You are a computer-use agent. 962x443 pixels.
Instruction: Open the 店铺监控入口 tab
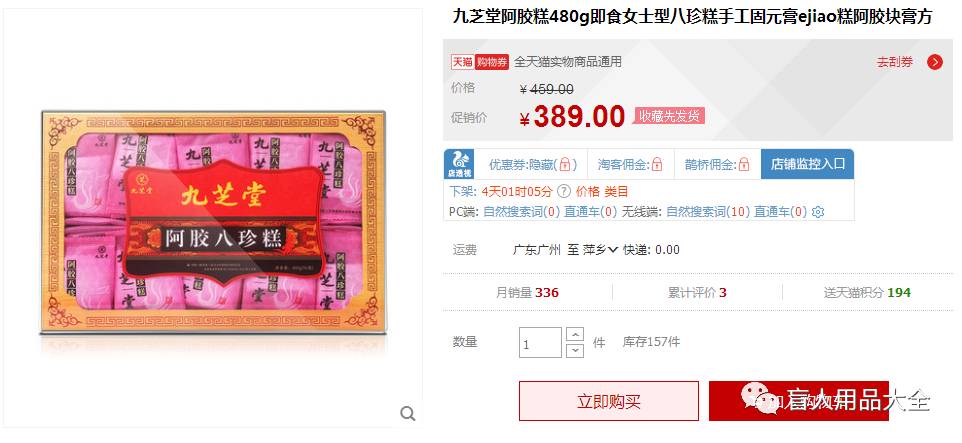point(807,164)
